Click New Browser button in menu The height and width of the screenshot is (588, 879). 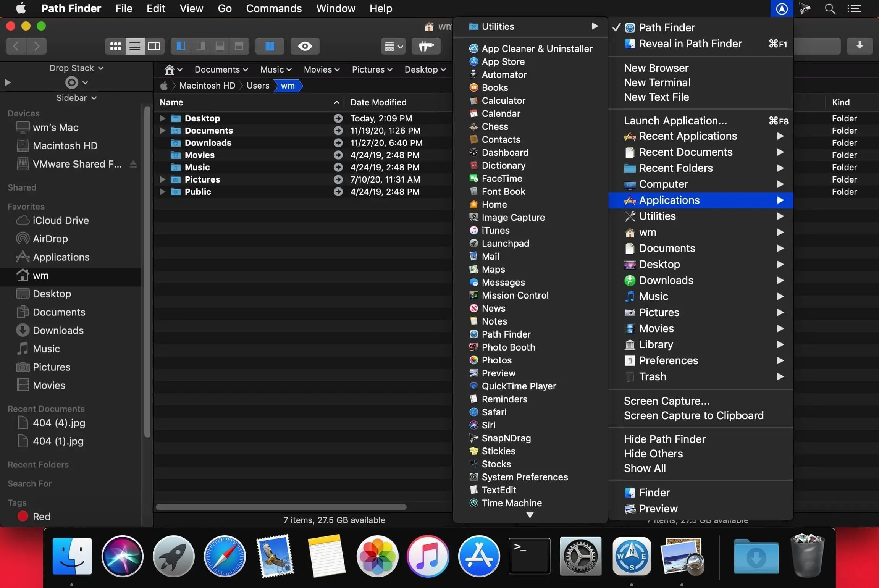(x=656, y=68)
